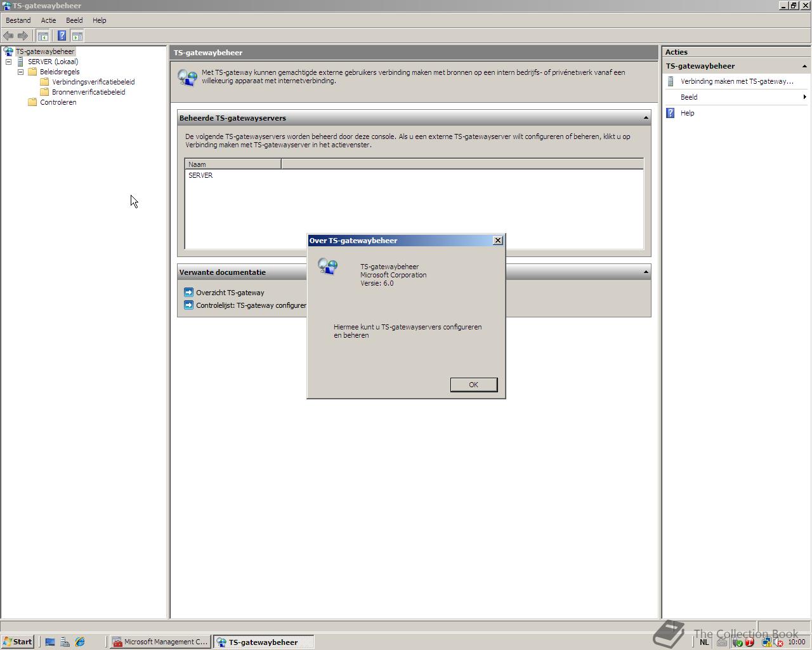
Task: Click the plug with green check tray icon
Action: pyautogui.click(x=737, y=642)
